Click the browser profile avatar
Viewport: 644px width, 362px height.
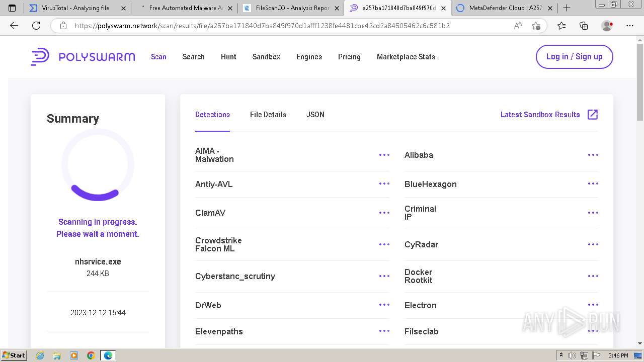pyautogui.click(x=607, y=26)
